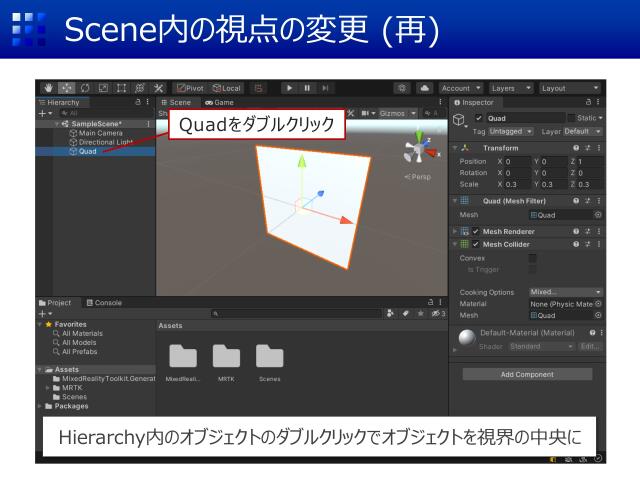The width and height of the screenshot is (640, 480).
Task: Select the Hand tool in toolbar
Action: tap(46, 88)
